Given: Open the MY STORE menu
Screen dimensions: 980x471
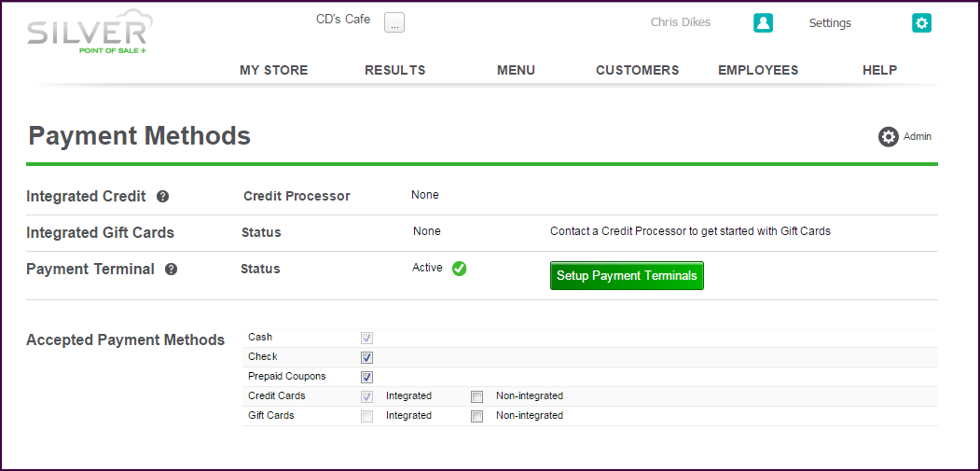Looking at the screenshot, I should (273, 70).
